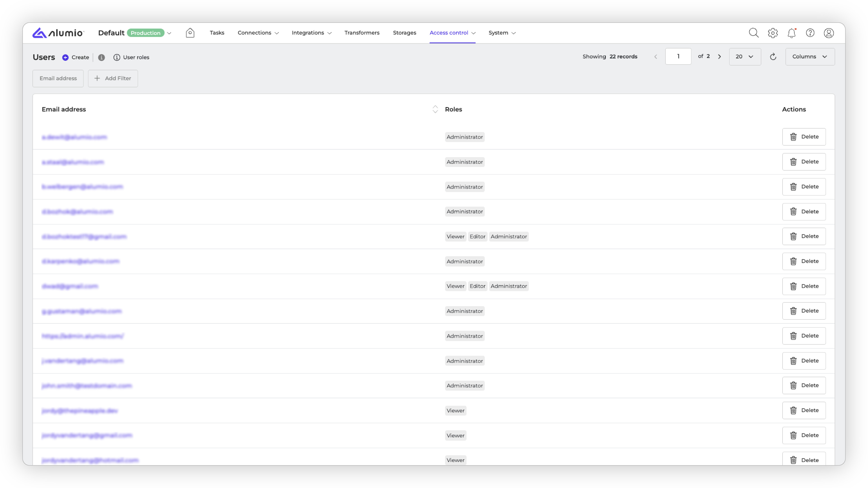Click the search magnifier icon
The height and width of the screenshot is (488, 868).
(753, 33)
